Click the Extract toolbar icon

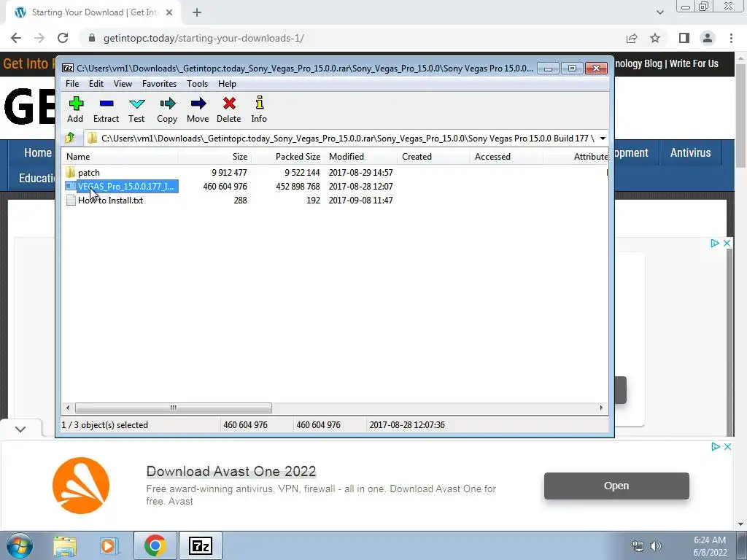click(106, 109)
